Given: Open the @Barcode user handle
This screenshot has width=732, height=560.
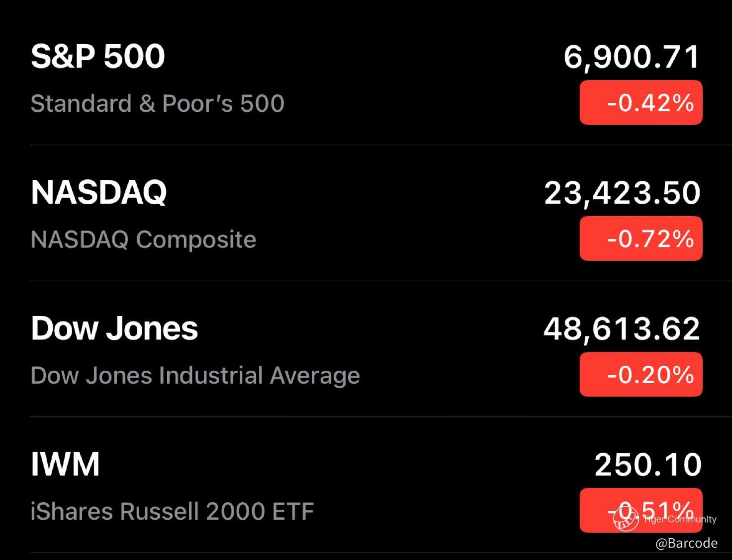Looking at the screenshot, I should [686, 543].
